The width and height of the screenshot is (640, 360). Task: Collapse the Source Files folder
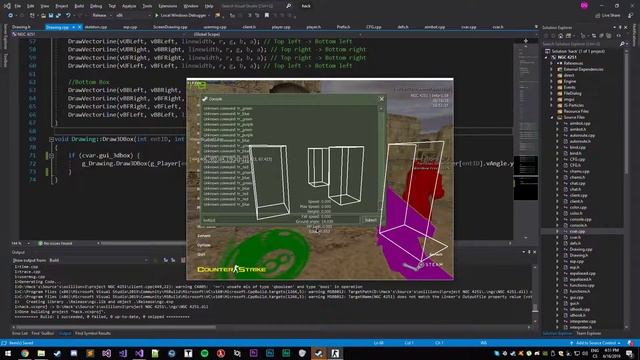[552, 118]
